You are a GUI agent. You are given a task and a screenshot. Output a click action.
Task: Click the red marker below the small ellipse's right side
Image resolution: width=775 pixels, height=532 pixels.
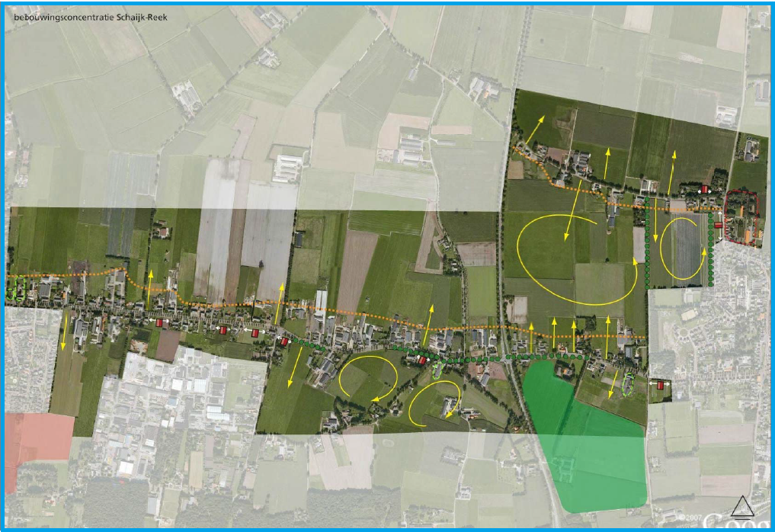(718, 224)
